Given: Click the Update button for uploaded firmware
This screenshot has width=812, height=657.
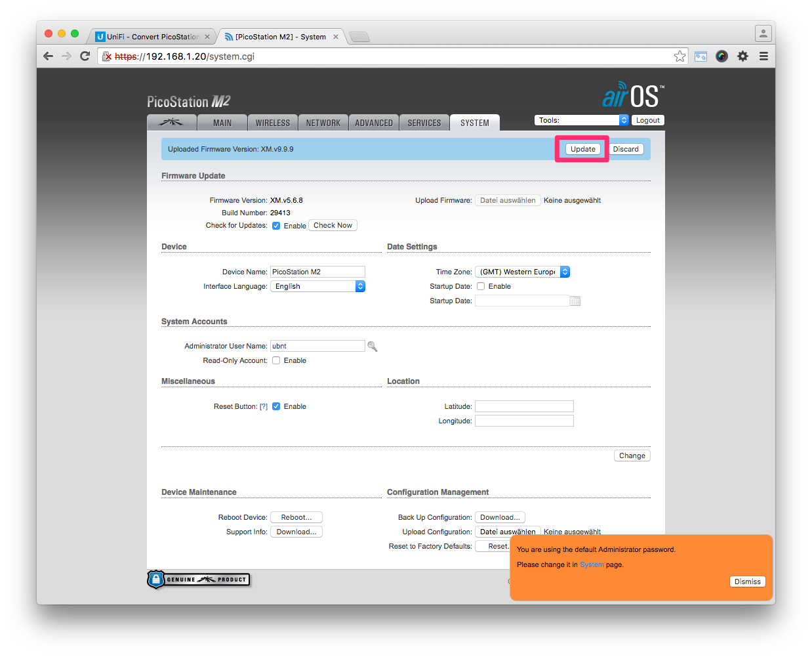Looking at the screenshot, I should click(x=583, y=149).
